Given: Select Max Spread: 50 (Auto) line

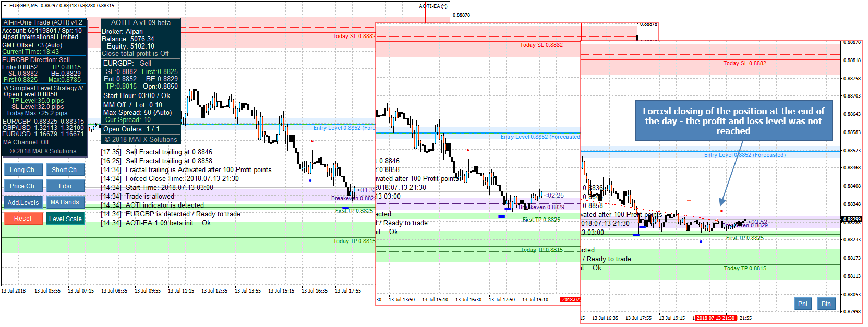Looking at the screenshot, I should click(x=137, y=112).
